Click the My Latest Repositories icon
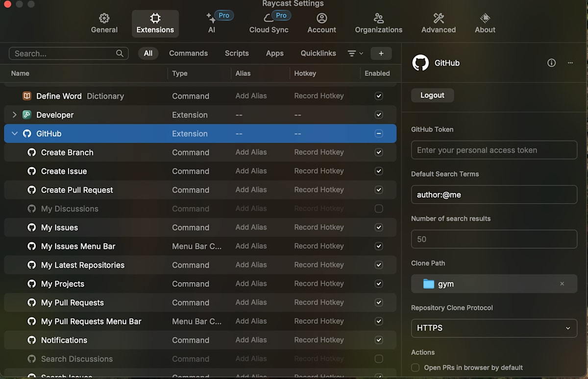Image resolution: width=588 pixels, height=379 pixels. 31,265
